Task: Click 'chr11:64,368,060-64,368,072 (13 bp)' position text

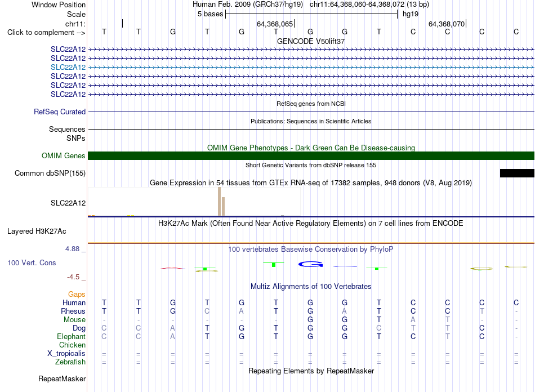Action: point(369,5)
